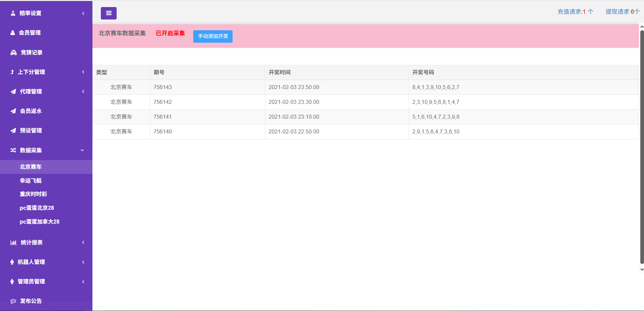Open the 提现请求 notification link
644x311 pixels.
pos(622,12)
